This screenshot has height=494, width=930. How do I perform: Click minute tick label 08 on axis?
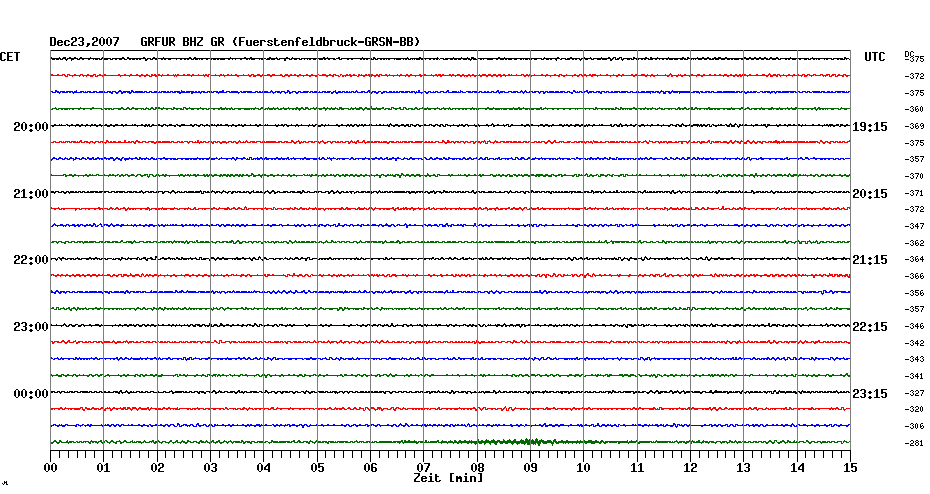477,467
